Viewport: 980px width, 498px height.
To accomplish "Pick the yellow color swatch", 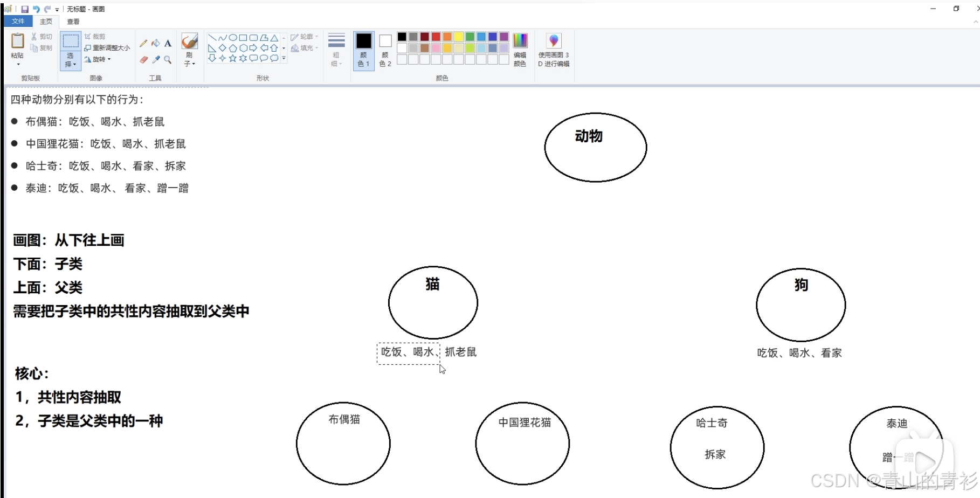I will click(x=459, y=37).
